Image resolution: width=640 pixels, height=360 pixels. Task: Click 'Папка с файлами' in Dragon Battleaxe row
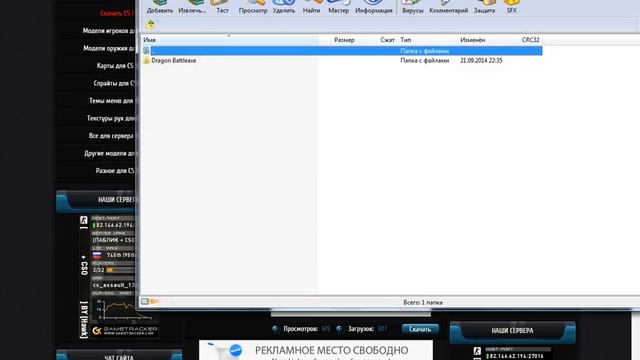click(x=424, y=60)
